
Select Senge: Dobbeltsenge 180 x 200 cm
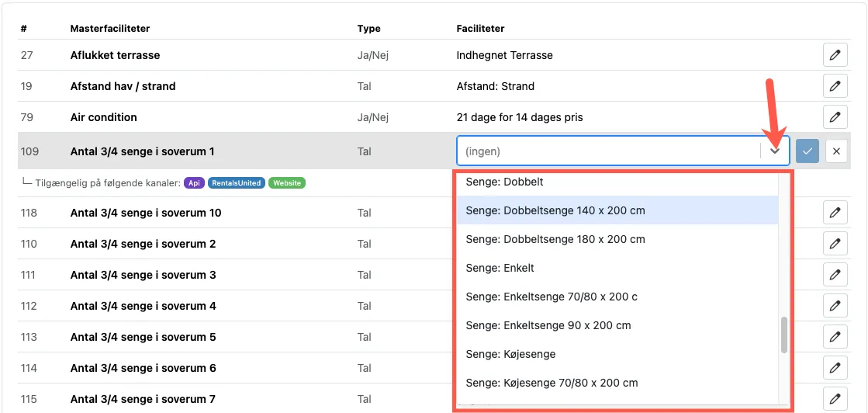click(x=617, y=239)
